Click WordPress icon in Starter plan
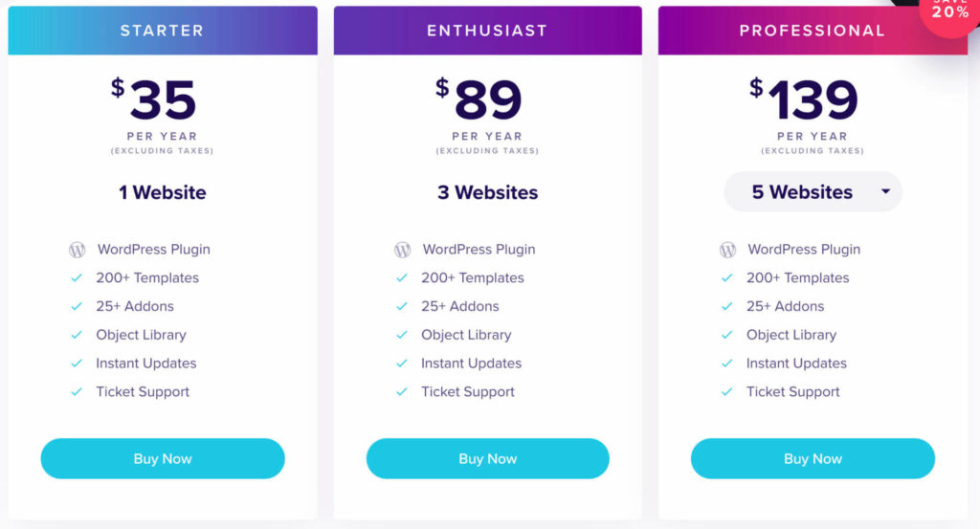 click(78, 250)
